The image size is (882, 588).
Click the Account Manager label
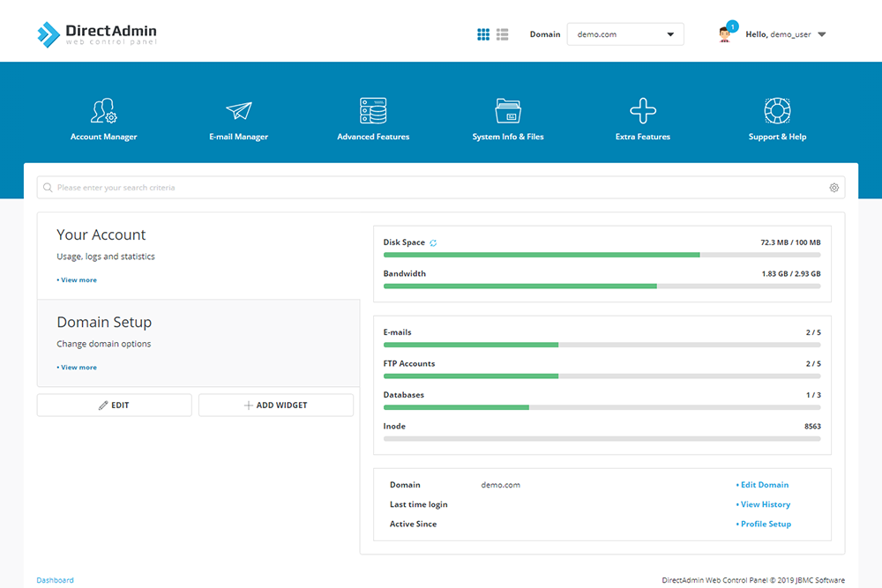[x=103, y=137]
